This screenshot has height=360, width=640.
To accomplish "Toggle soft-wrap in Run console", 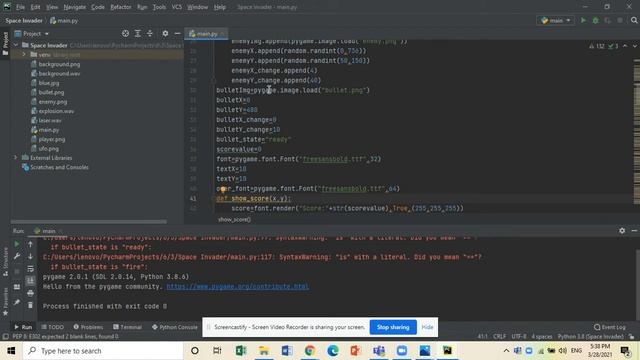I will click(x=30, y=269).
